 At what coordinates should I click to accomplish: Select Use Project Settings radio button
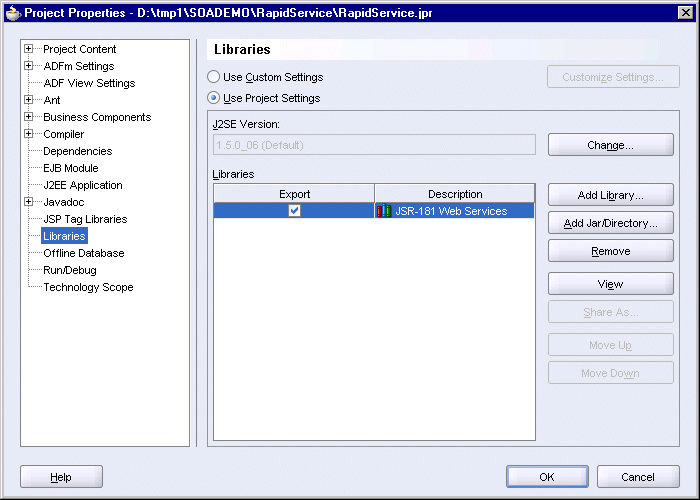point(213,98)
